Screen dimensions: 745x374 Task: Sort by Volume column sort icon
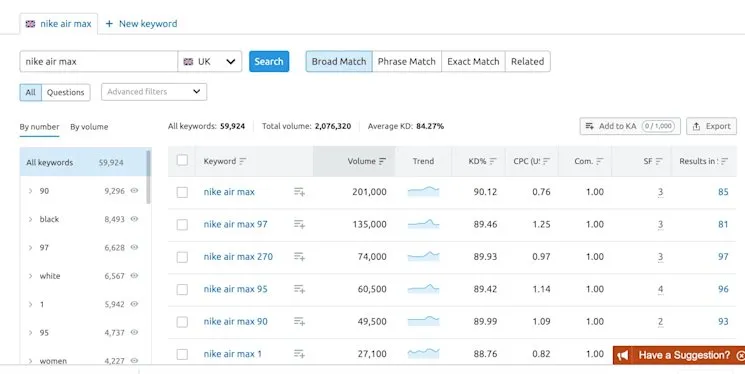pos(382,162)
